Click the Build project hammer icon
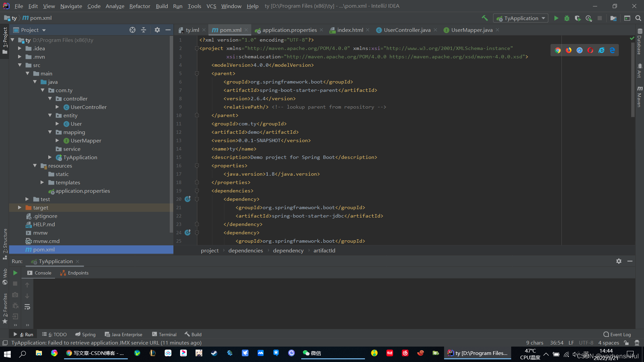This screenshot has height=362, width=644. (485, 18)
